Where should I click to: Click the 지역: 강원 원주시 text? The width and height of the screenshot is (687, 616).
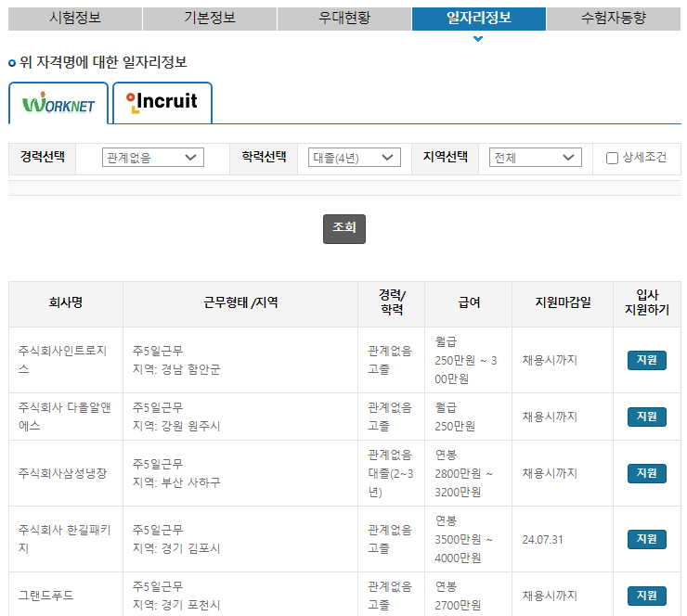(176, 426)
